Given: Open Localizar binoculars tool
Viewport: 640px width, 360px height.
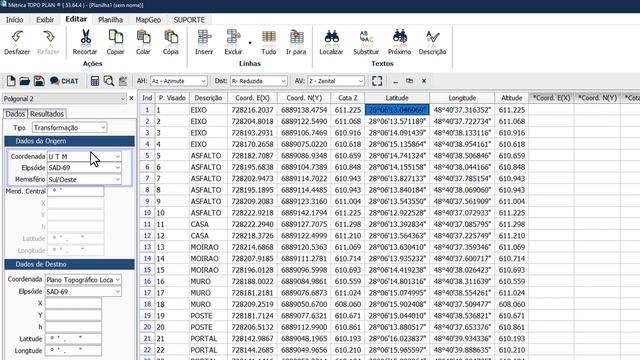Looking at the screenshot, I should pyautogui.click(x=331, y=37).
